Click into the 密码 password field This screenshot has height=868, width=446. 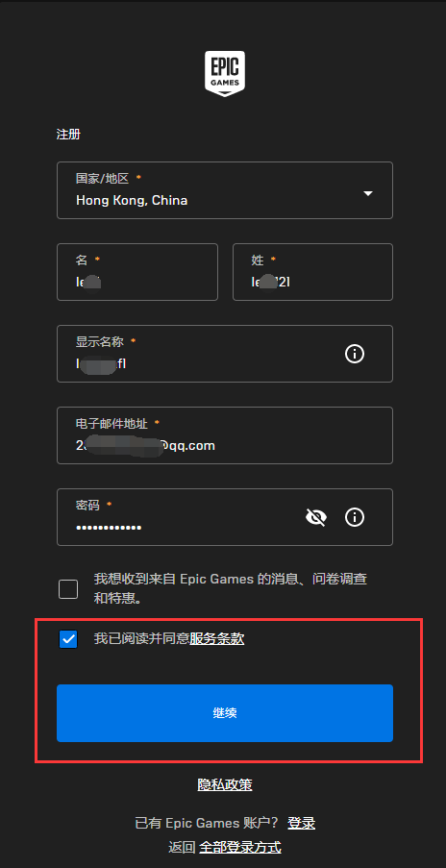225,517
